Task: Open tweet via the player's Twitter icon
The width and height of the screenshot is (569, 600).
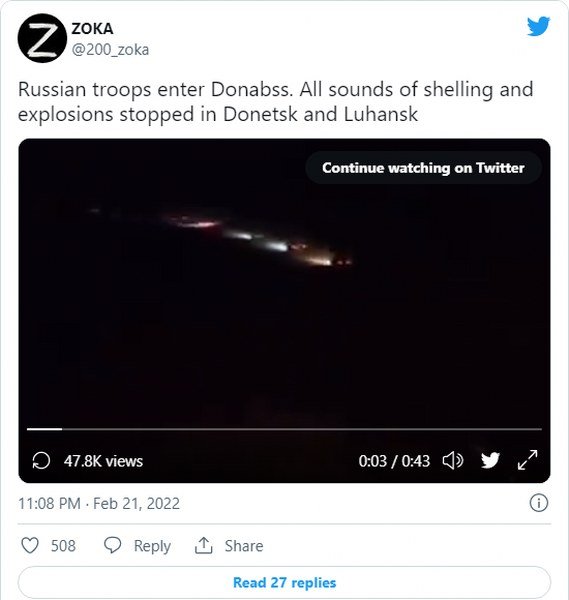Action: pos(490,460)
